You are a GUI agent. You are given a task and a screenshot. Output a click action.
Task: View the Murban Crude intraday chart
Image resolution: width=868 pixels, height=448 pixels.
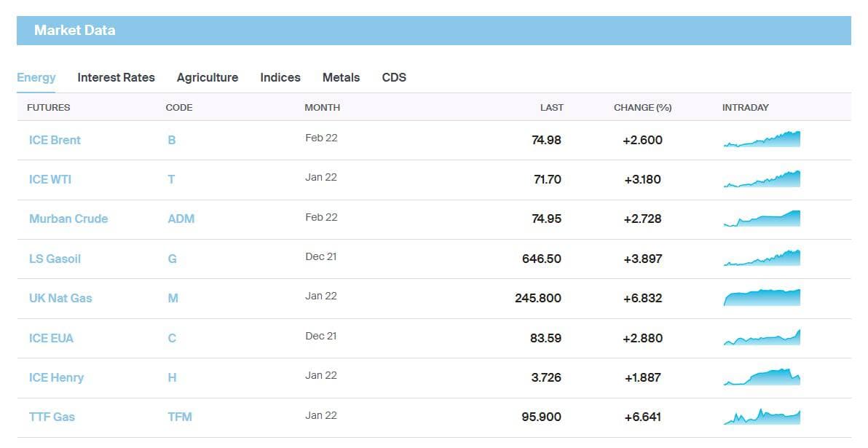coord(762,219)
